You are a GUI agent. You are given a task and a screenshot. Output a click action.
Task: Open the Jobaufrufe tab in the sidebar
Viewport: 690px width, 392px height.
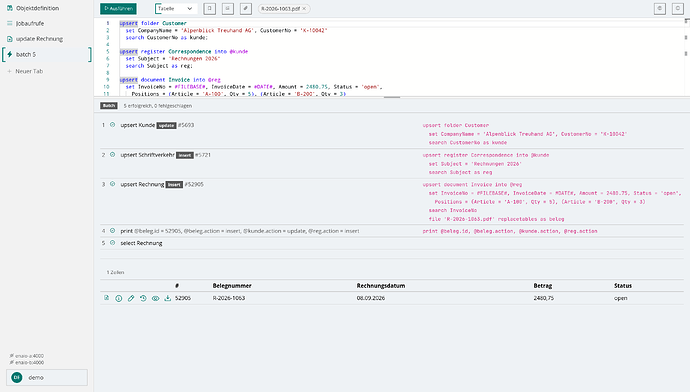pyautogui.click(x=46, y=23)
